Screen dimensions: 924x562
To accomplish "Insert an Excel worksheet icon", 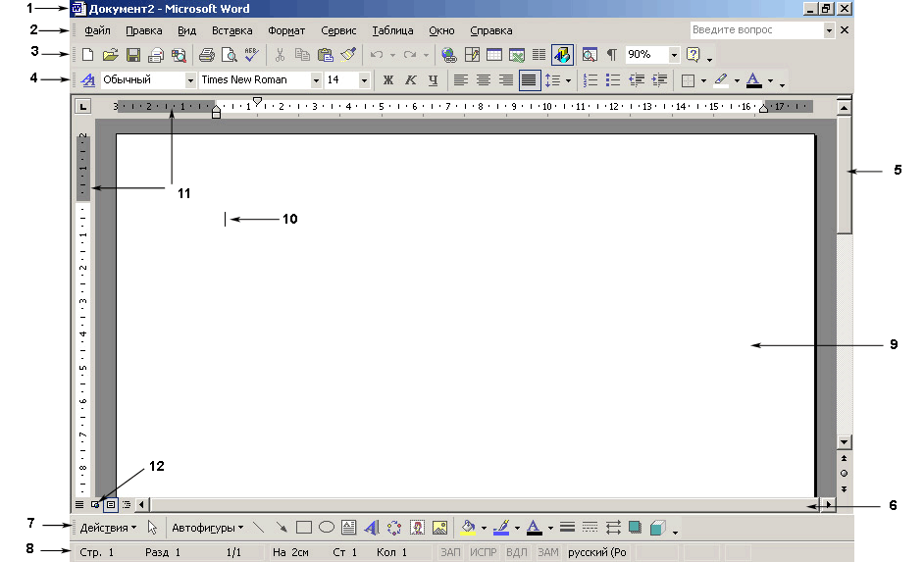I will coord(517,55).
